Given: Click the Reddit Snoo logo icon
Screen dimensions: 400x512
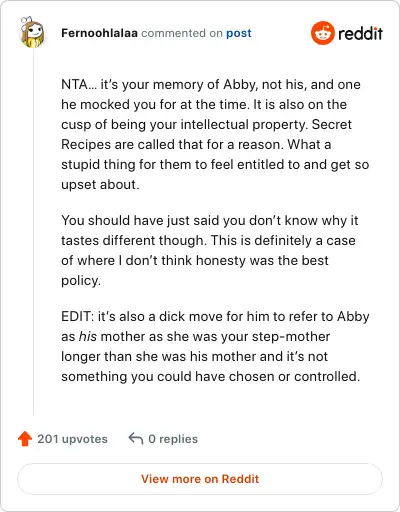Looking at the screenshot, I should click(x=322, y=33).
